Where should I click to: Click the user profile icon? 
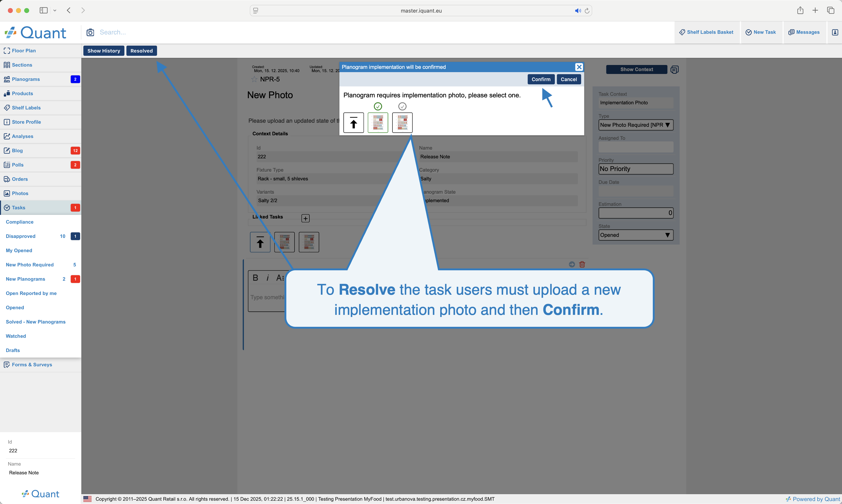[835, 32]
